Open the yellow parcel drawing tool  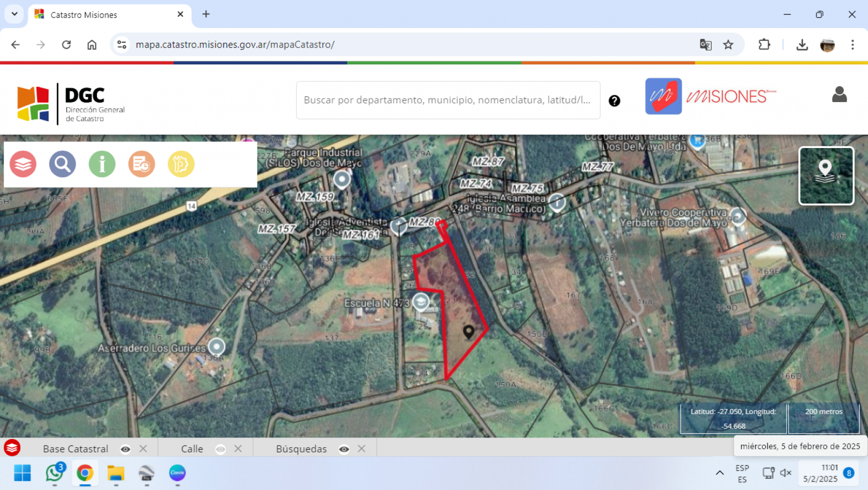click(181, 164)
